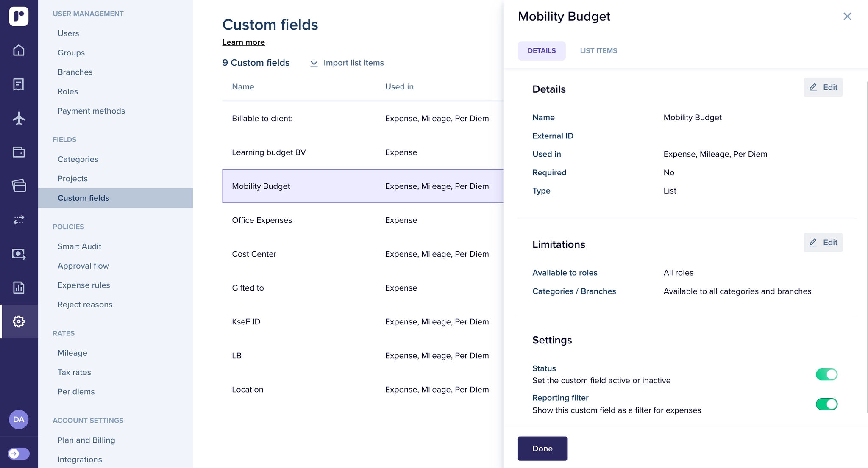Open the reports chart icon
This screenshot has height=468, width=868.
point(19,288)
